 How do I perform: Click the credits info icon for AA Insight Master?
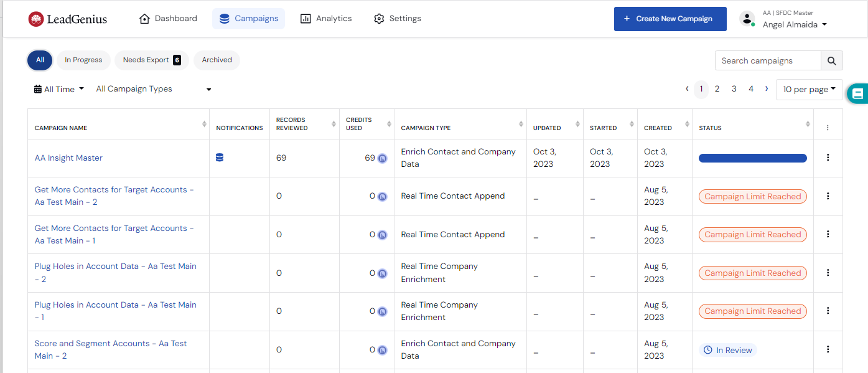[x=381, y=158]
